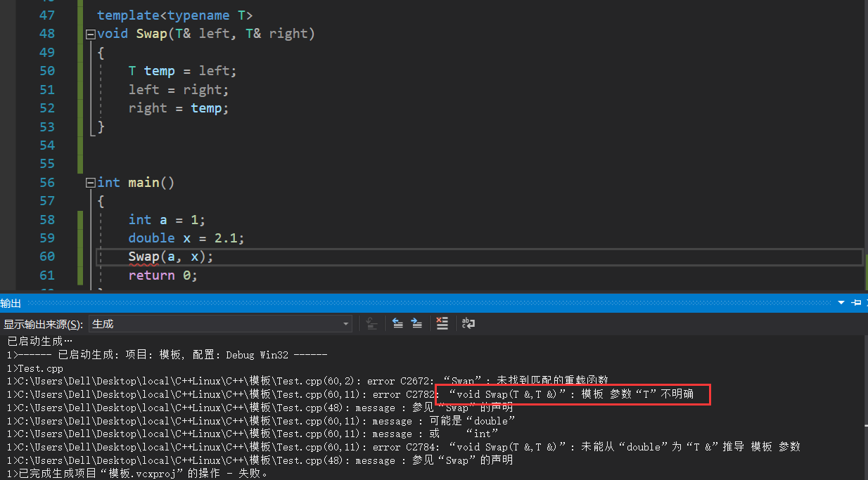
Task: Click the 已启动生成… output line
Action: (x=39, y=341)
